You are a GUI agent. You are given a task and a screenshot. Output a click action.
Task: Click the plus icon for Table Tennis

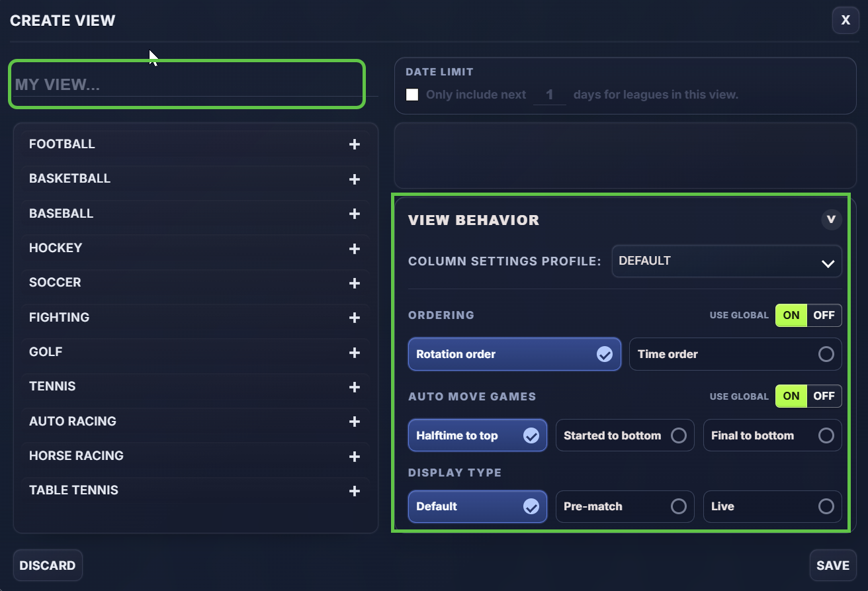click(x=355, y=491)
